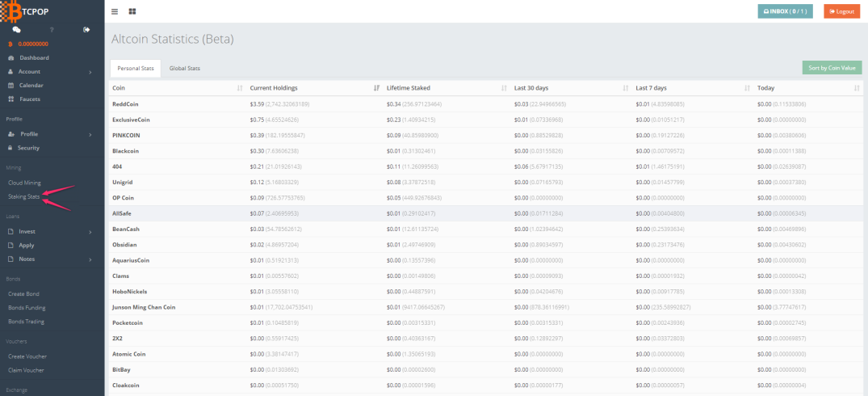This screenshot has height=396, width=868.
Task: Click the help question mark icon
Action: pyautogui.click(x=52, y=30)
